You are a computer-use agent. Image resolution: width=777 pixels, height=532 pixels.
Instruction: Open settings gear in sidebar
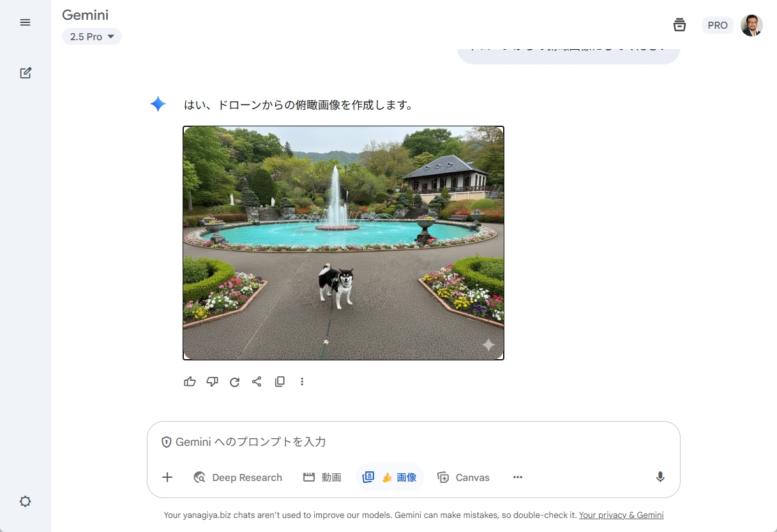(25, 501)
